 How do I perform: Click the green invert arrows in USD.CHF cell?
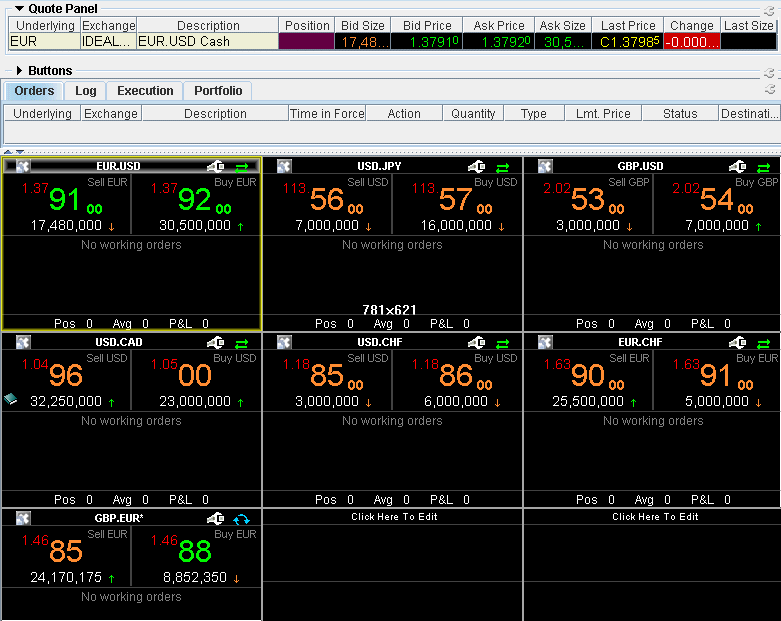[x=503, y=344]
